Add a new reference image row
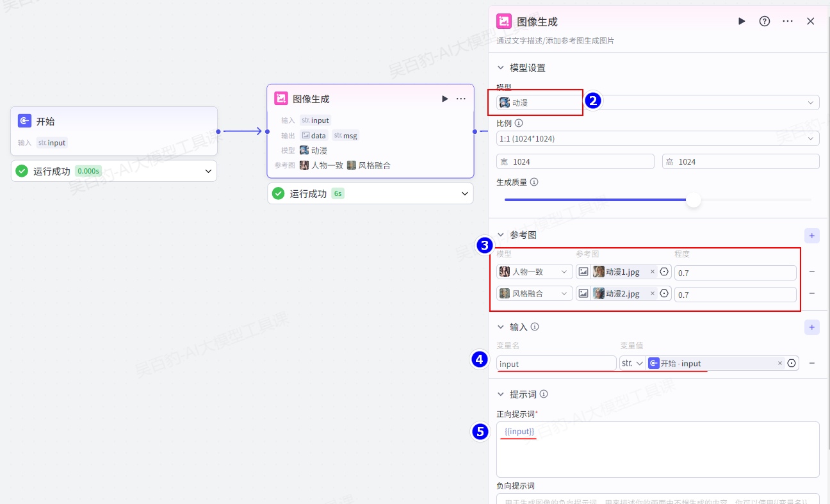The height and width of the screenshot is (504, 830). pos(811,236)
